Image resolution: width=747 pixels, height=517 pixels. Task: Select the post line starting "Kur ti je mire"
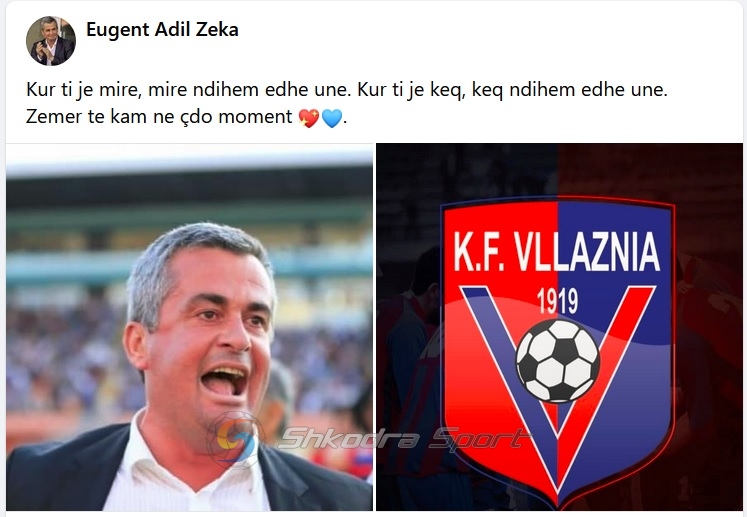tap(347, 90)
